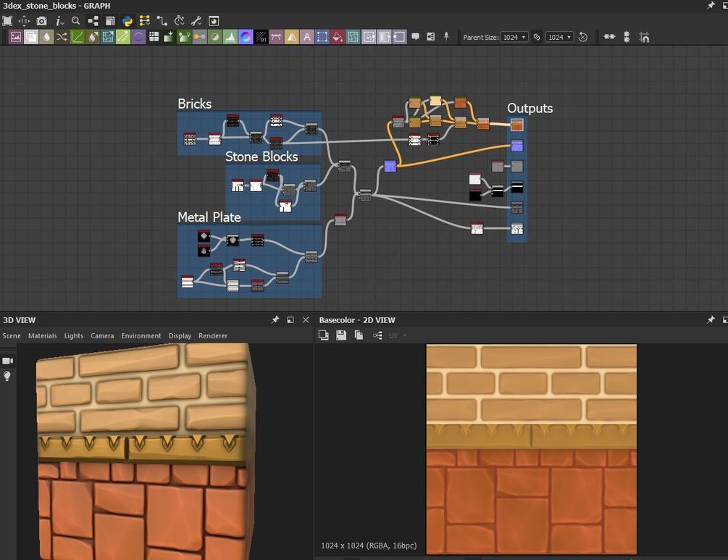The height and width of the screenshot is (560, 728).
Task: Add a pin to the graph
Action: click(446, 37)
